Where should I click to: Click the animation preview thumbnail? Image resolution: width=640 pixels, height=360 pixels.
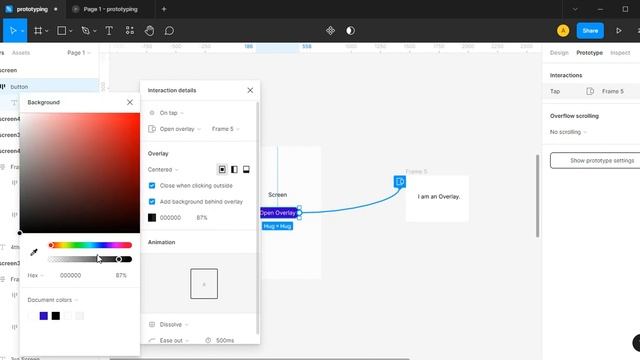204,284
